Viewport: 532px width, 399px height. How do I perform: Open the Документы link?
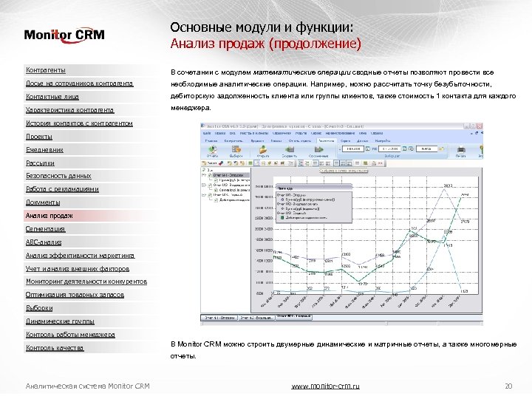click(x=43, y=202)
